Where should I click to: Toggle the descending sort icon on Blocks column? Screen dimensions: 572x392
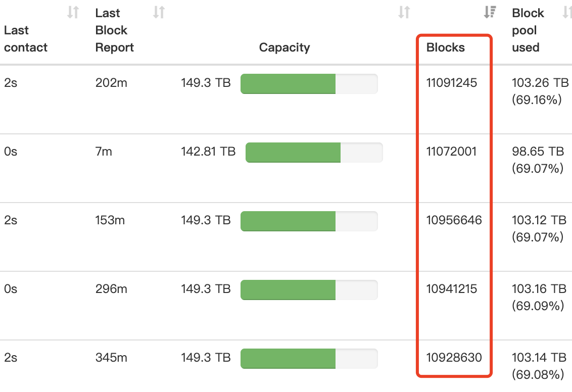[x=490, y=13]
